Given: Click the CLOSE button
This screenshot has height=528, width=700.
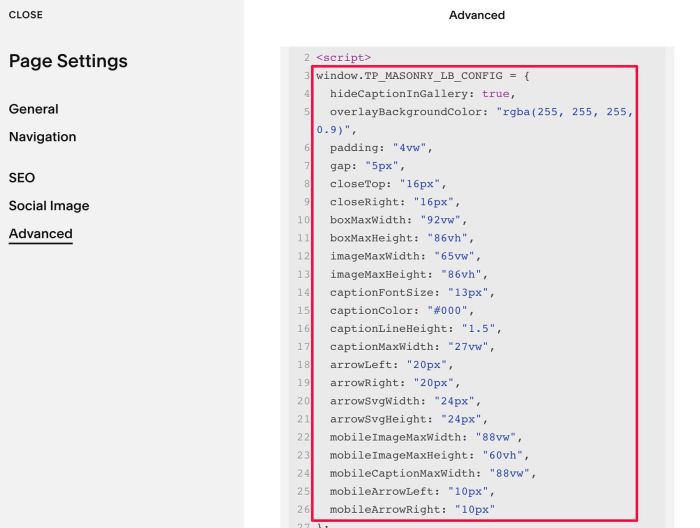Looking at the screenshot, I should pos(26,15).
